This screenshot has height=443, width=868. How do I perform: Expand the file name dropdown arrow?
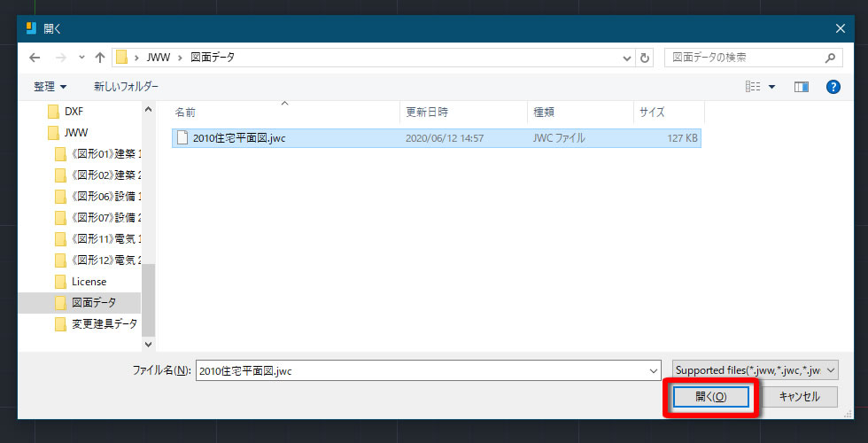654,371
